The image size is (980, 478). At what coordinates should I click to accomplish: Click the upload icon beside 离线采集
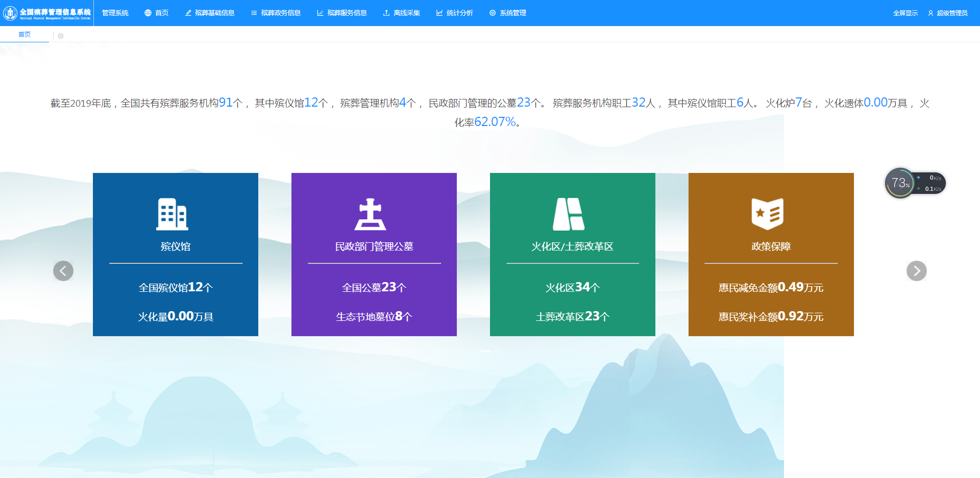pyautogui.click(x=386, y=13)
